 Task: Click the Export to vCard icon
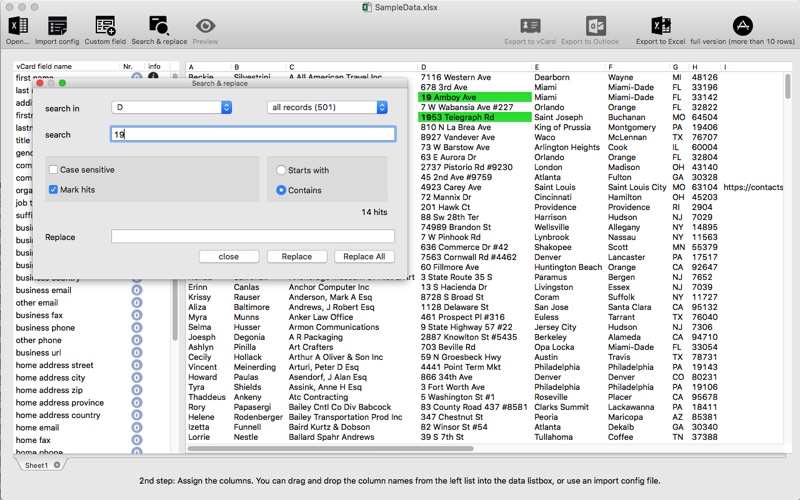(x=530, y=26)
